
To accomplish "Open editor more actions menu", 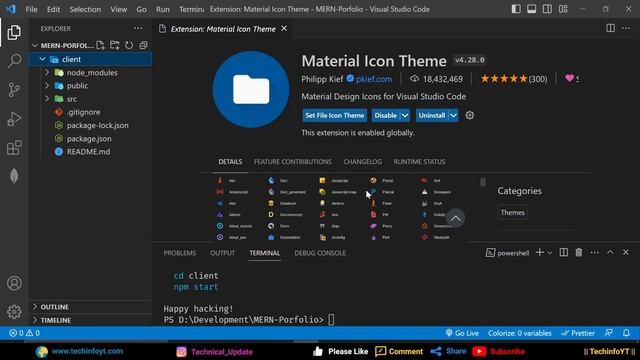I will pyautogui.click(x=626, y=28).
